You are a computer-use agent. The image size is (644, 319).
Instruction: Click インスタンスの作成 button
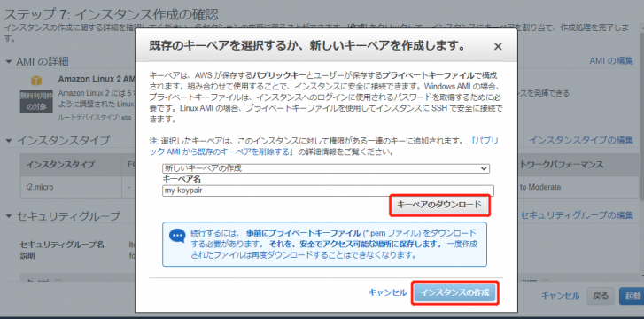click(455, 293)
